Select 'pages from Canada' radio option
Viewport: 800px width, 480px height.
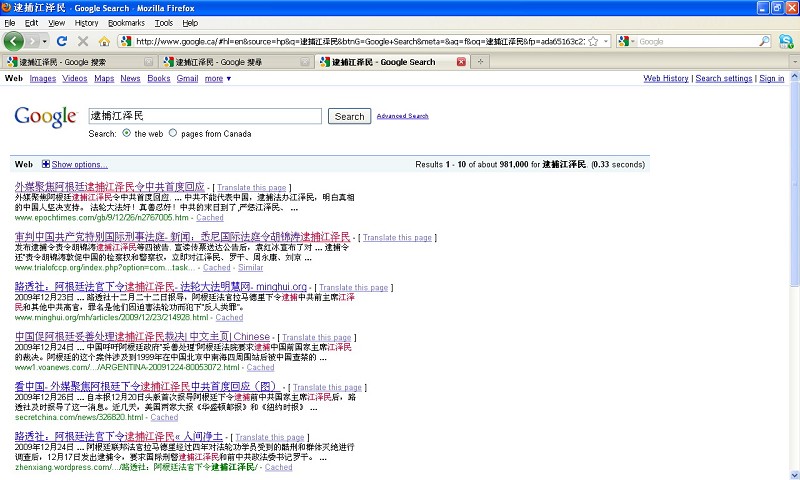(173, 133)
